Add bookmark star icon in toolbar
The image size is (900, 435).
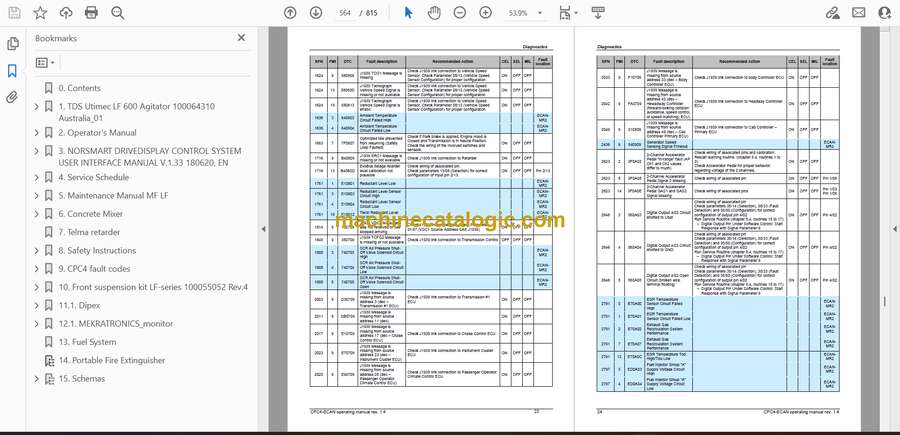pyautogui.click(x=40, y=13)
